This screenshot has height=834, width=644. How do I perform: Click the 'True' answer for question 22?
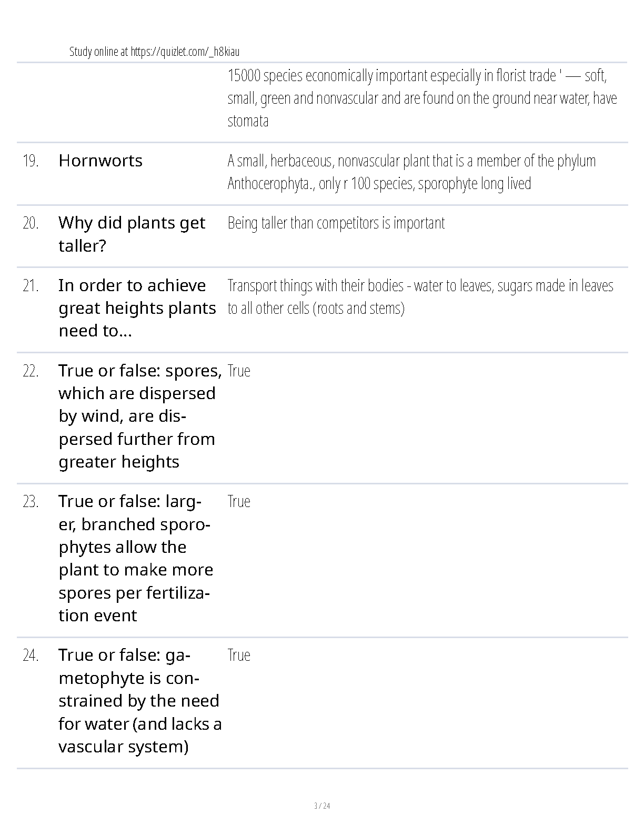coord(239,371)
